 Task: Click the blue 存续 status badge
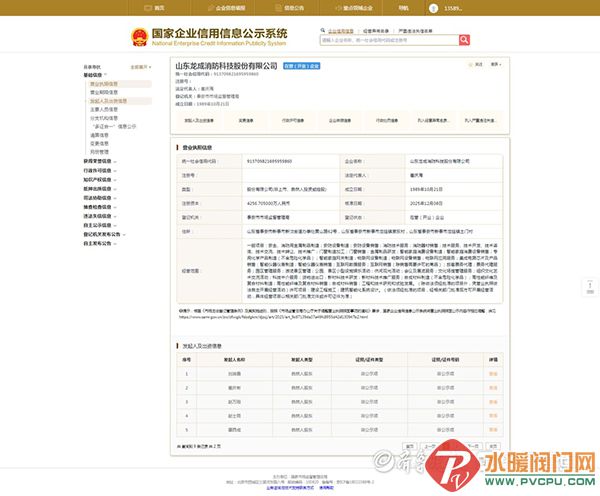coord(302,66)
